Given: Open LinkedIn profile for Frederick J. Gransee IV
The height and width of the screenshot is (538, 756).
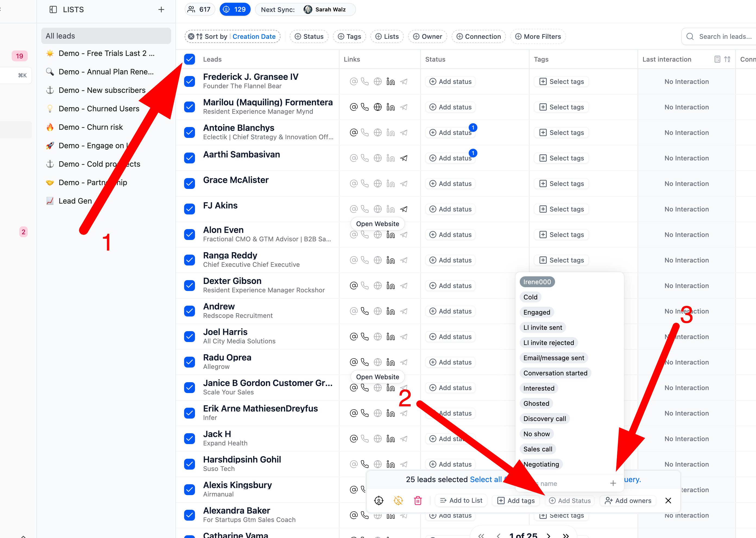Looking at the screenshot, I should pos(390,81).
